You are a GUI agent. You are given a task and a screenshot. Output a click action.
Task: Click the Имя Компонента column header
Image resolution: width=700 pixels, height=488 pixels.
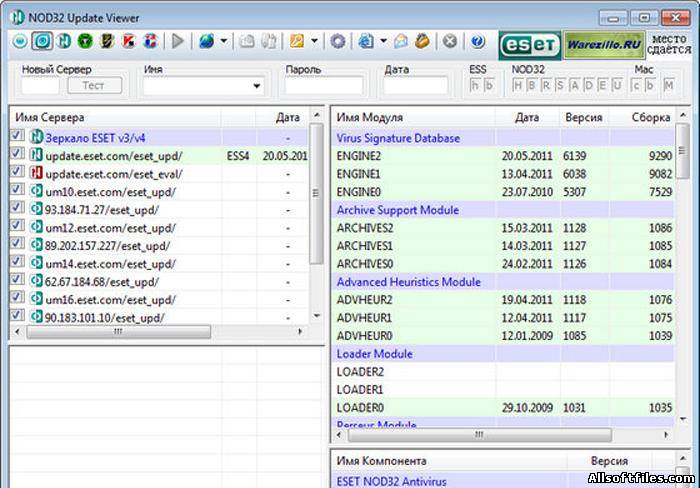449,461
